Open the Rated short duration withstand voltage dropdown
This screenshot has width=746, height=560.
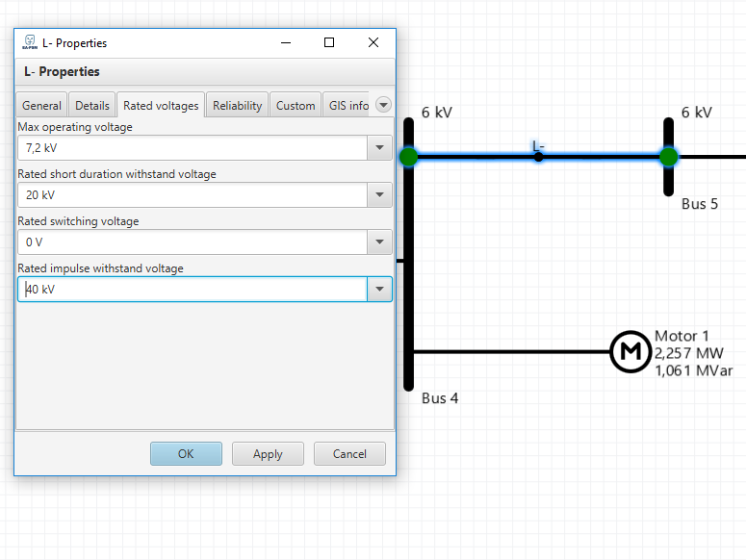coord(379,195)
